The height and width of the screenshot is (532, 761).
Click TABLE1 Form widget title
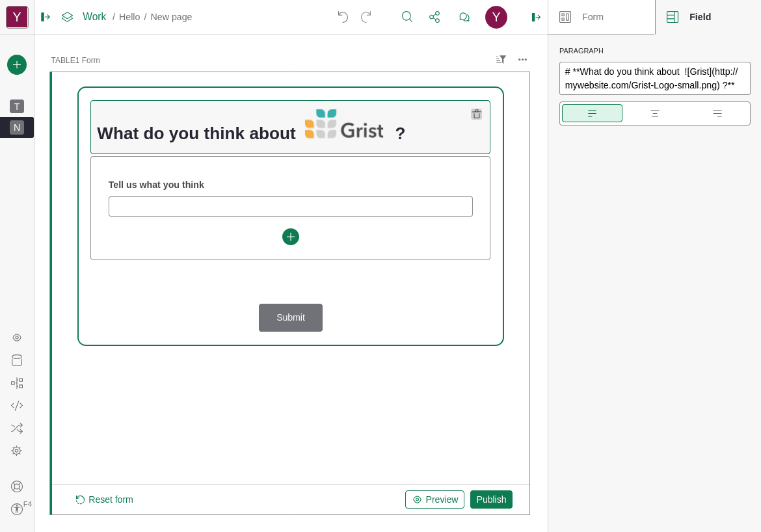pyautogui.click(x=75, y=60)
